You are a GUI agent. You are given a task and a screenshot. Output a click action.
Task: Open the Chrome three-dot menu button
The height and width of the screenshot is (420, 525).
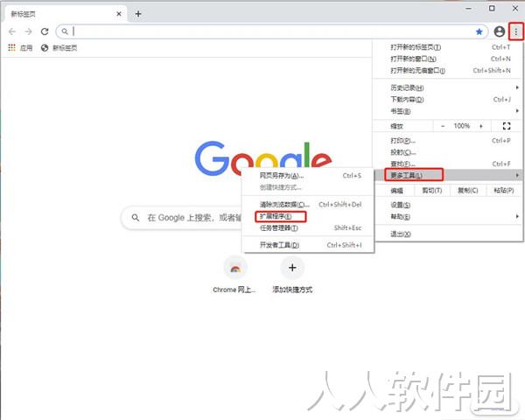tap(516, 31)
